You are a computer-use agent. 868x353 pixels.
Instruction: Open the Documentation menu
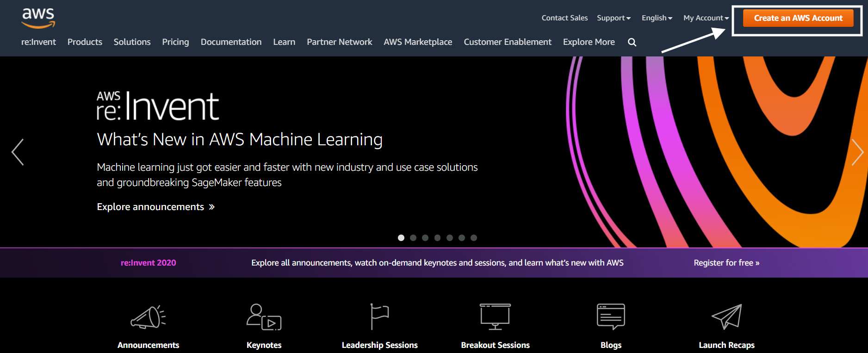point(231,42)
